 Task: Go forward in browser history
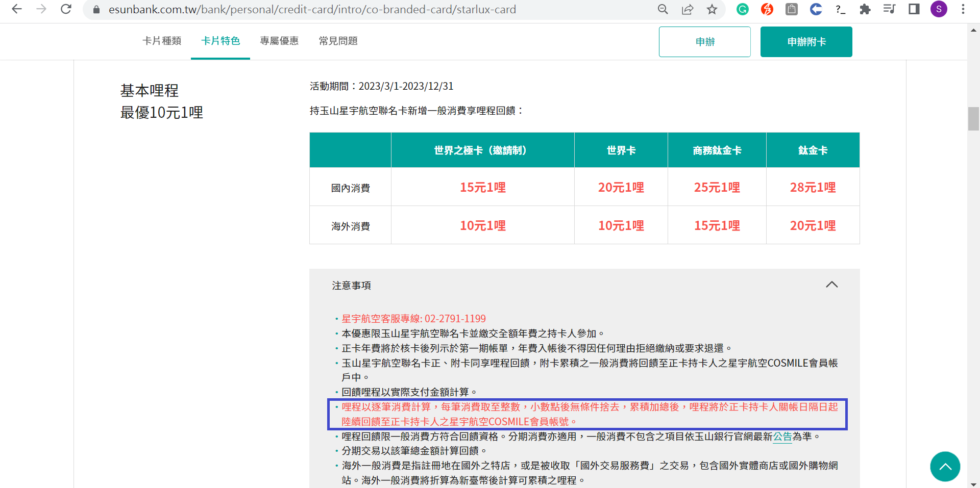pos(41,9)
